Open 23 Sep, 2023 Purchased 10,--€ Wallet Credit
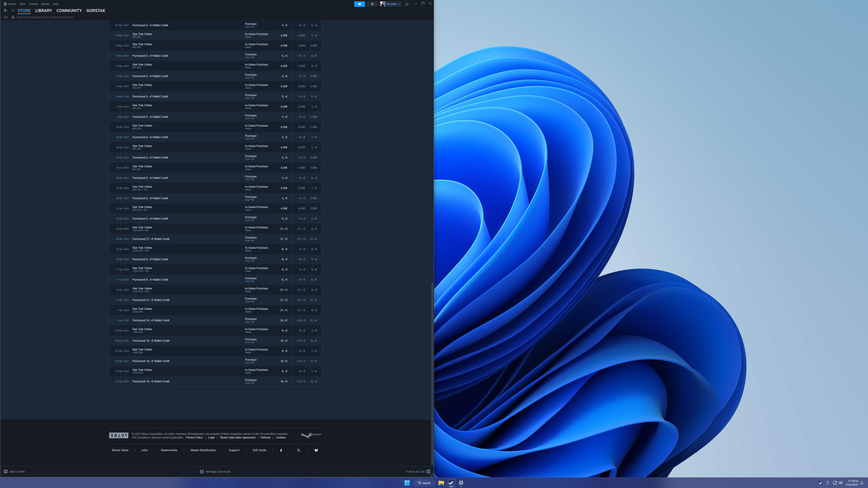The width and height of the screenshot is (868, 488). (x=215, y=381)
